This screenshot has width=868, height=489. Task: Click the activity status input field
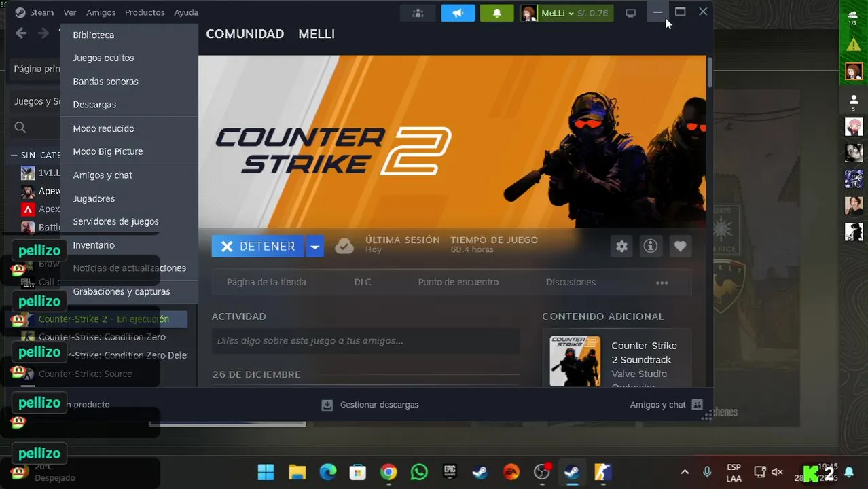point(365,341)
